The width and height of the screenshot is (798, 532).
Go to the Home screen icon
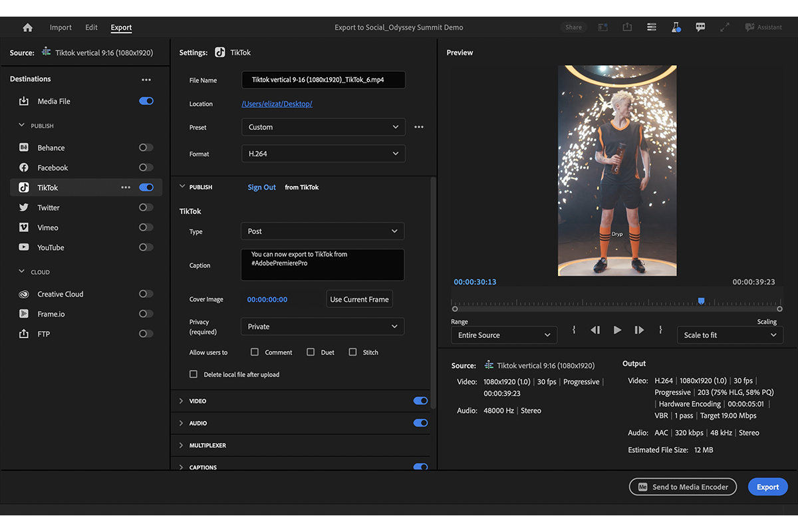pos(27,27)
